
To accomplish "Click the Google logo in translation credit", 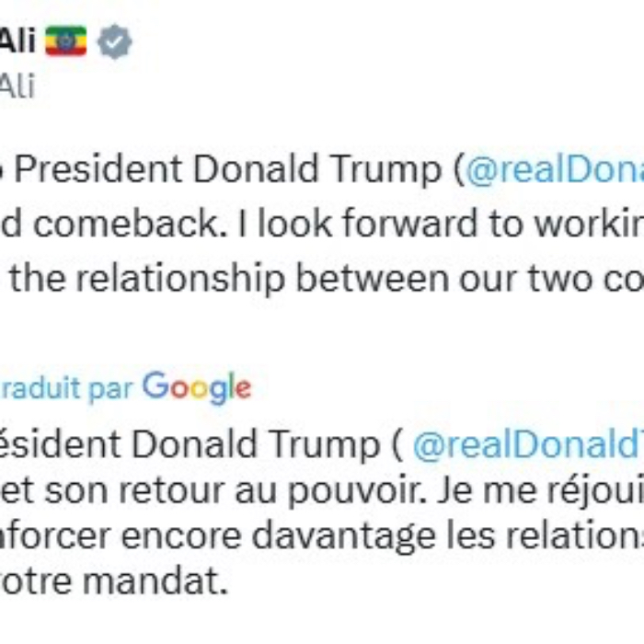I will coord(196,387).
